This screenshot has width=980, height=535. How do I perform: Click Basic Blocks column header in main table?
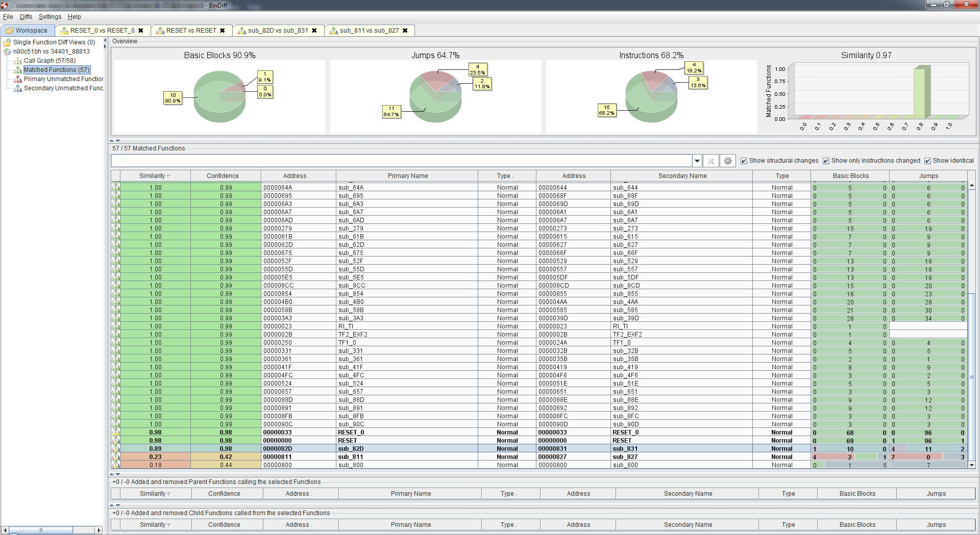[850, 176]
